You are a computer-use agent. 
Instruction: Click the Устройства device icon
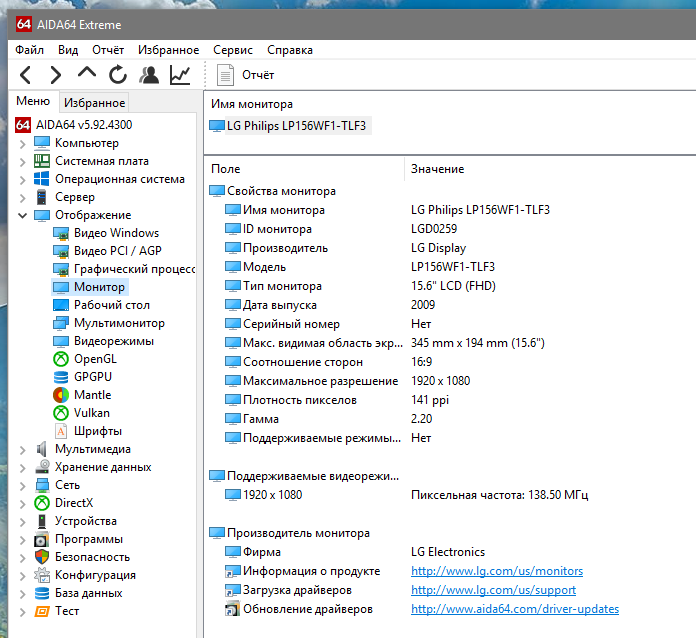pyautogui.click(x=42, y=521)
